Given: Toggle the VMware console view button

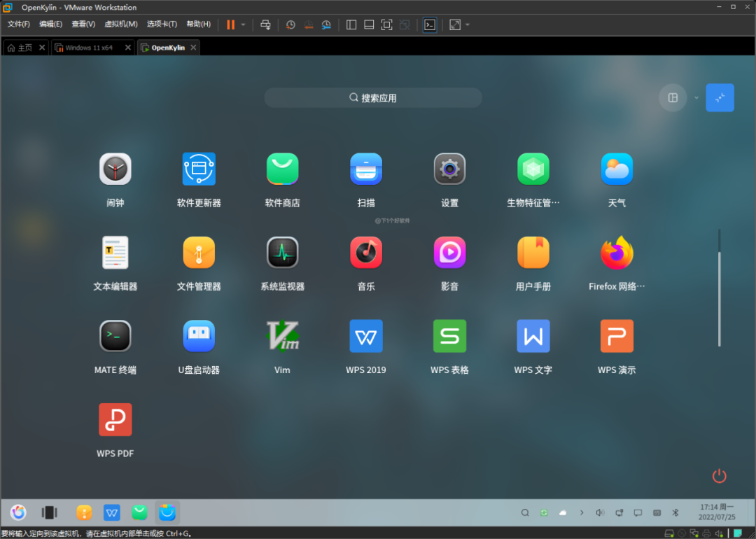Looking at the screenshot, I should click(x=430, y=24).
